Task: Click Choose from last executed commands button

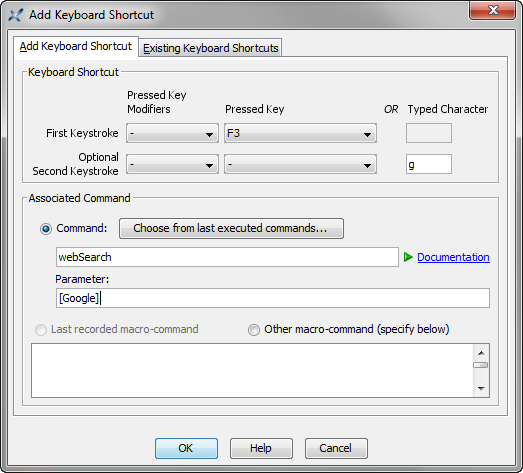Action: click(231, 228)
